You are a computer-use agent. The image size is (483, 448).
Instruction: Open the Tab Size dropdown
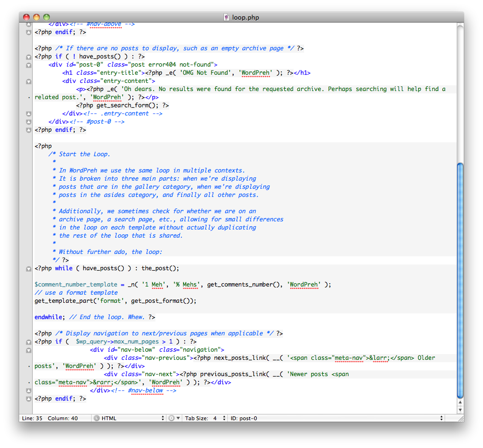tap(206, 418)
